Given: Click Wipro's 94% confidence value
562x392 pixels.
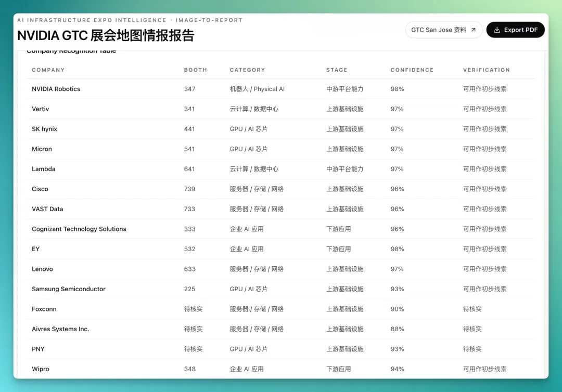Looking at the screenshot, I should click(397, 369).
